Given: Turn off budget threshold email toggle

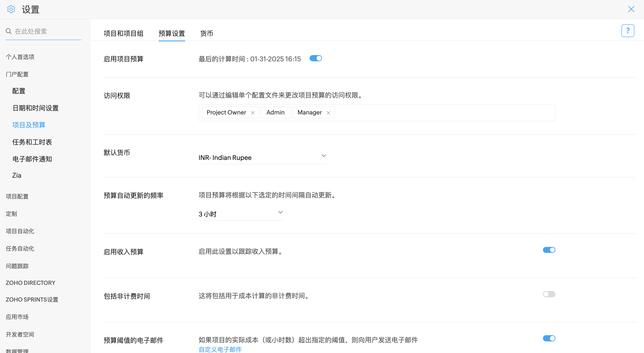Looking at the screenshot, I should click(549, 338).
